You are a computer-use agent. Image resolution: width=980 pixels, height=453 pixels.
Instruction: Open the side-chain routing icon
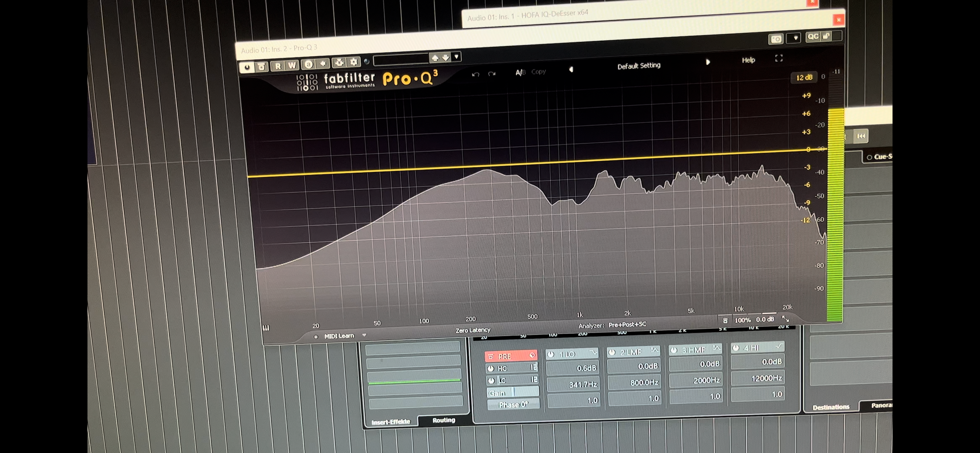click(339, 62)
